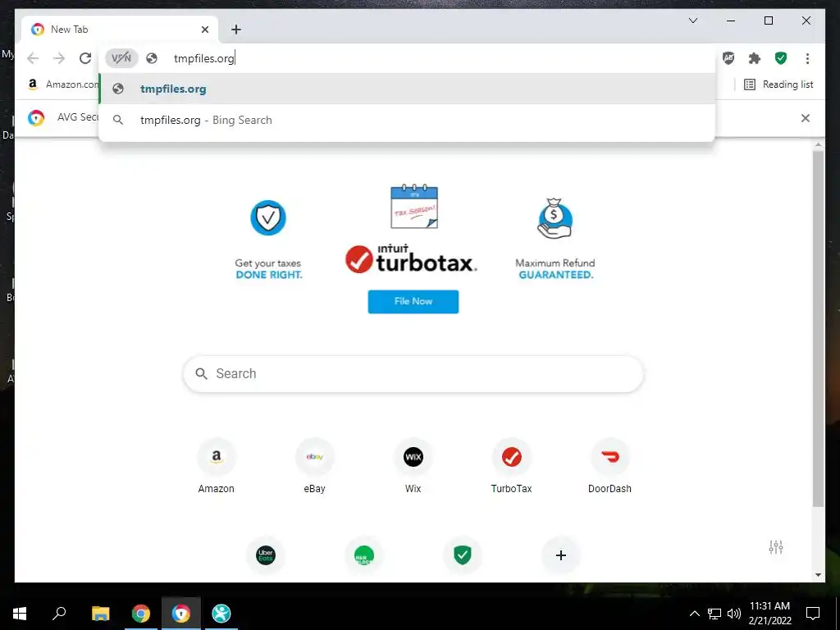The width and height of the screenshot is (840, 630).
Task: Click the browser forward arrow
Action: coord(59,58)
